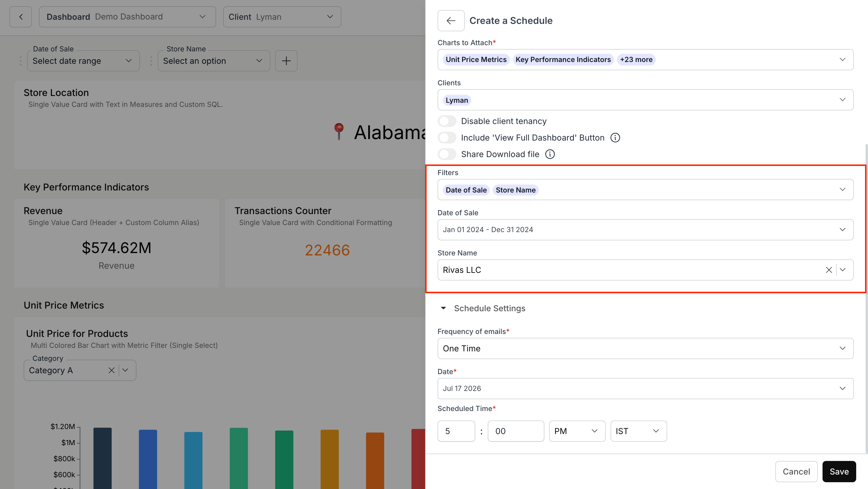This screenshot has width=868, height=489.
Task: Click the back arrow in Create a Schedule
Action: click(x=451, y=21)
